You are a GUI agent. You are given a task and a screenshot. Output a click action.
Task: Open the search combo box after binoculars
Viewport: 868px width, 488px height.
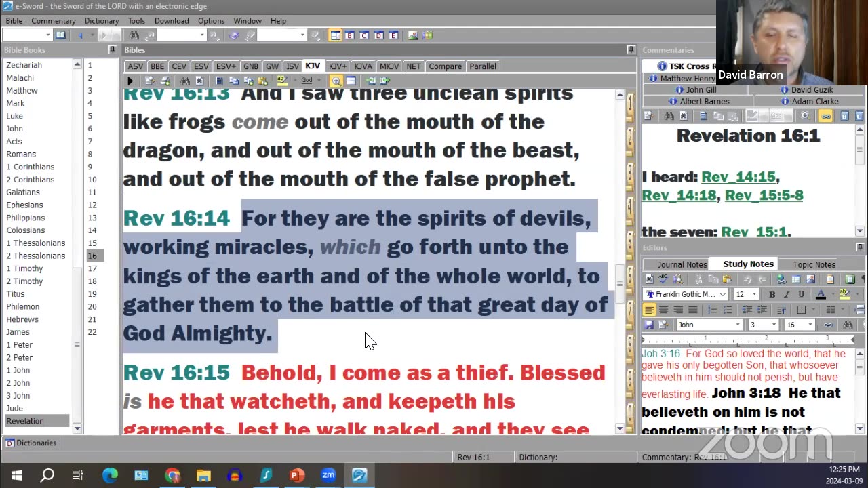tap(181, 35)
